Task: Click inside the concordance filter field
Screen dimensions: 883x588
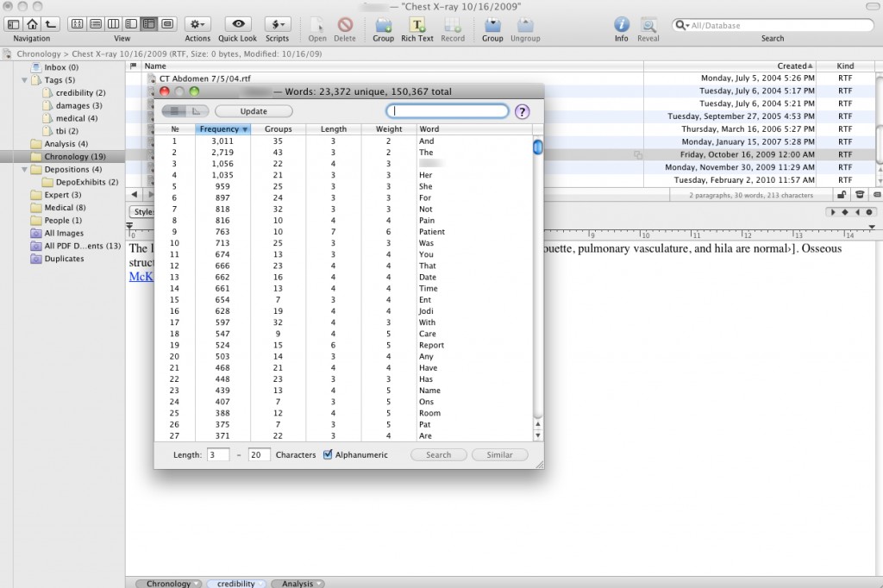Action: [448, 110]
